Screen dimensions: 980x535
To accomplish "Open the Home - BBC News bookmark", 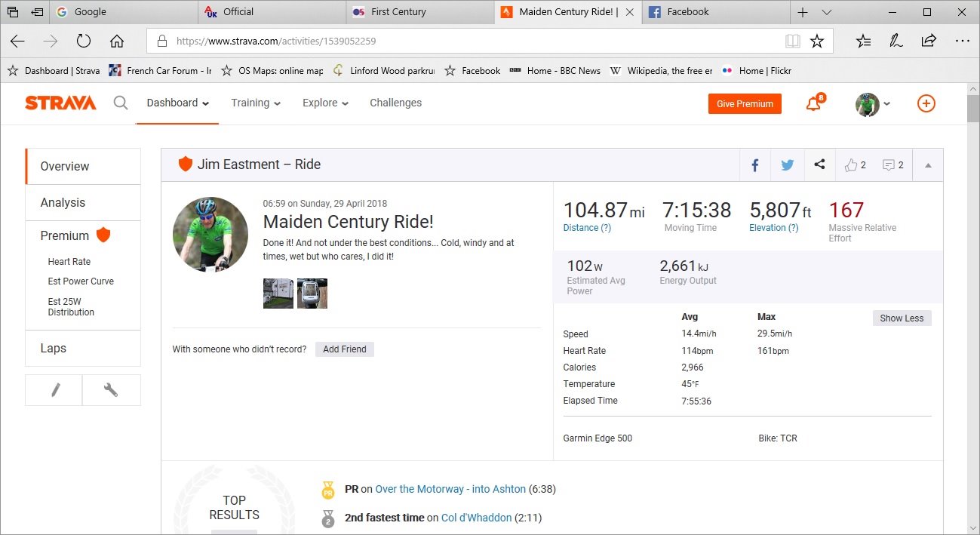I will click(x=555, y=70).
